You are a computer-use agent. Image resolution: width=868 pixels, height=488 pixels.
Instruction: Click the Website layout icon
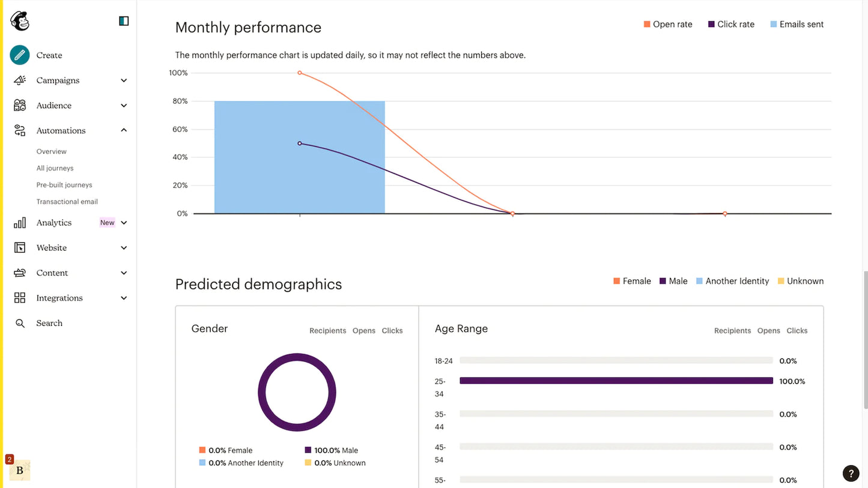pyautogui.click(x=20, y=248)
